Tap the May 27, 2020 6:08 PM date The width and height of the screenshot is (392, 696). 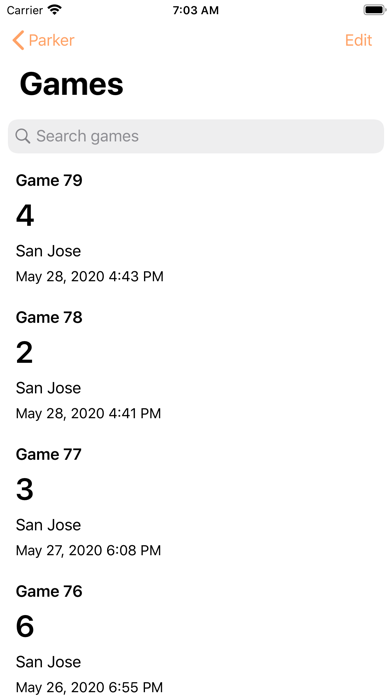[x=88, y=550]
